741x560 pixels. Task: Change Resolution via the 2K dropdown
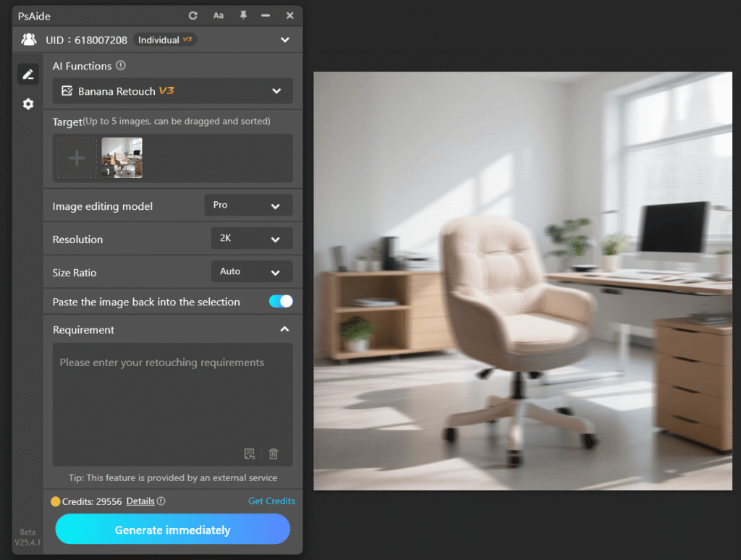[252, 238]
